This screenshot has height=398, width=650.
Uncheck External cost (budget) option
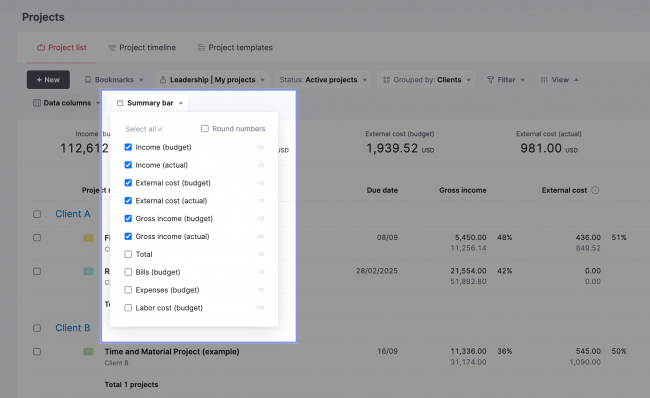click(128, 183)
